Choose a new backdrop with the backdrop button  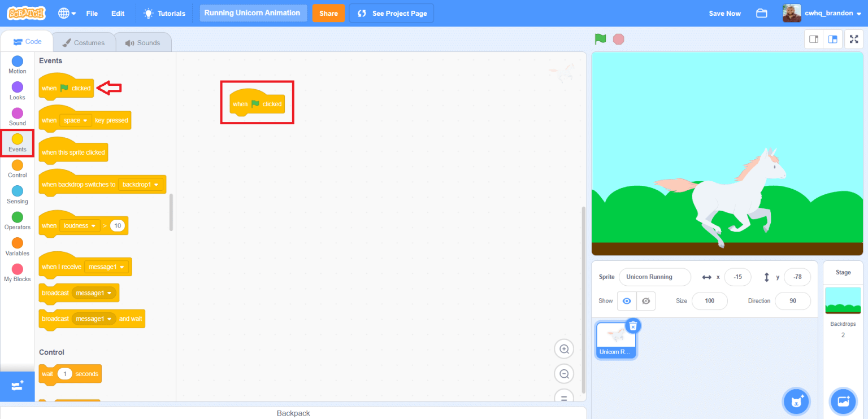tap(843, 401)
